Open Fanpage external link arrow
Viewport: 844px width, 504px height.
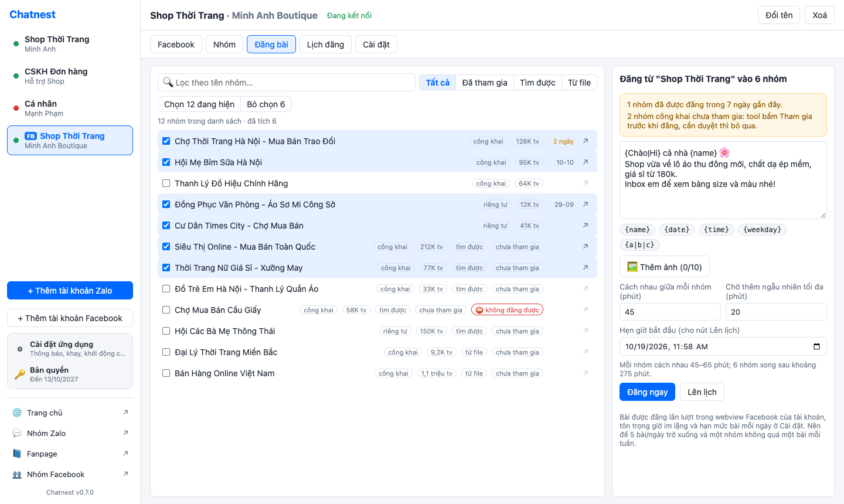(x=125, y=454)
